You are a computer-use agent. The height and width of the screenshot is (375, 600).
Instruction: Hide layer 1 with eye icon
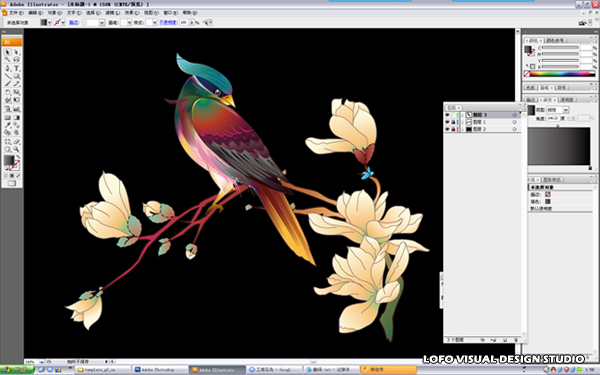(x=447, y=122)
